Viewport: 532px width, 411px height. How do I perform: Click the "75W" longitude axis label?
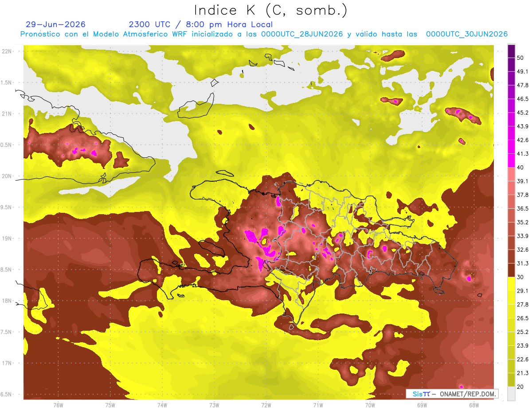point(110,405)
